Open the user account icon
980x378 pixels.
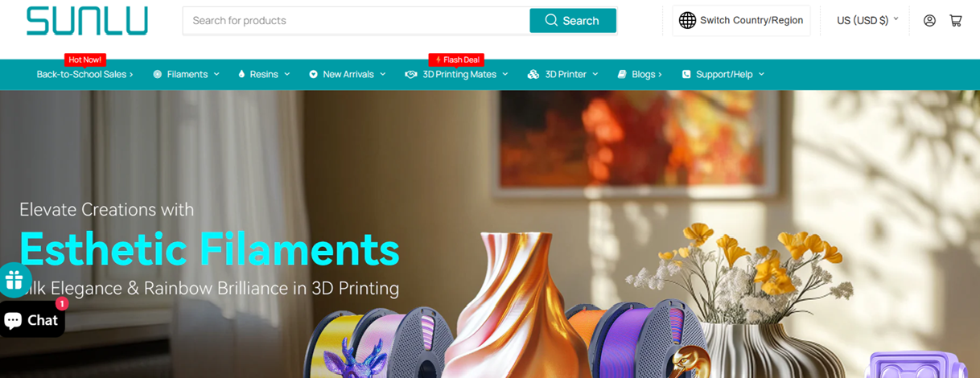tap(929, 21)
